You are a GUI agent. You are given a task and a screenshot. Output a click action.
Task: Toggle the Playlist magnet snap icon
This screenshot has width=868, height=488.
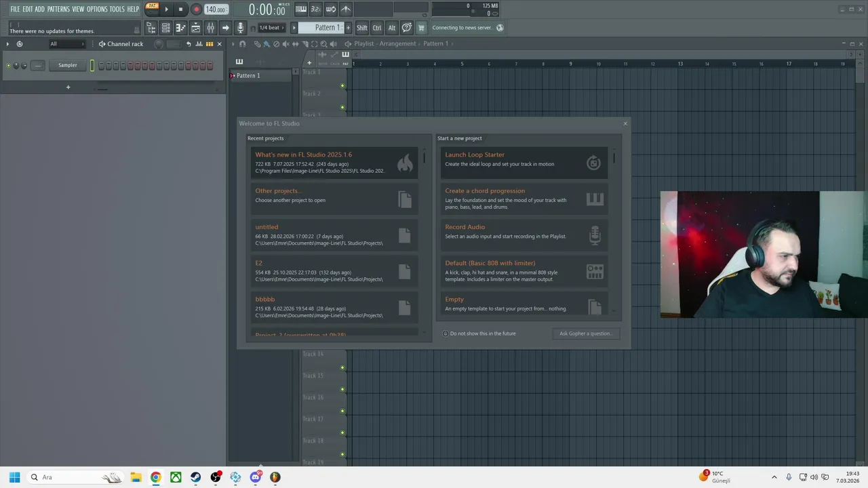point(243,44)
